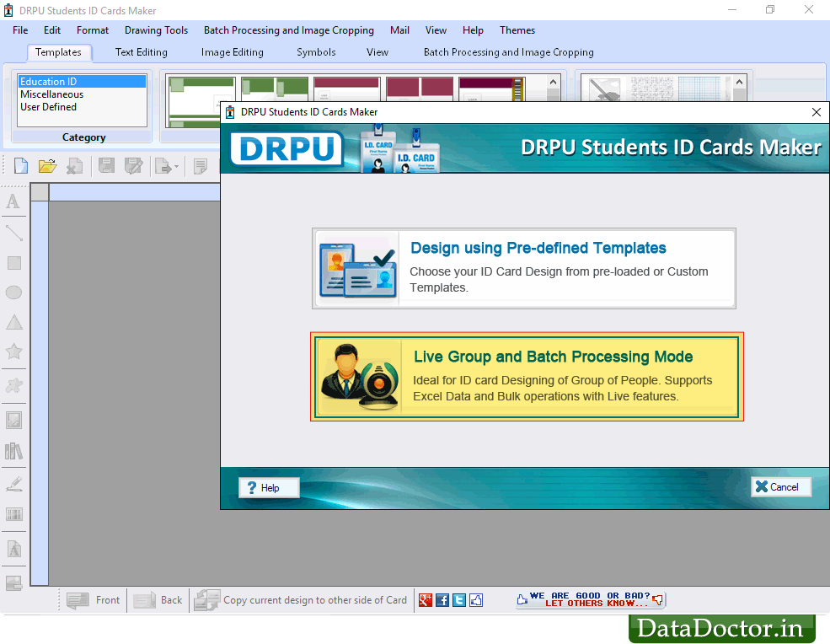Image resolution: width=830 pixels, height=644 pixels.
Task: Switch to the View ribbon tab
Action: pos(377,52)
